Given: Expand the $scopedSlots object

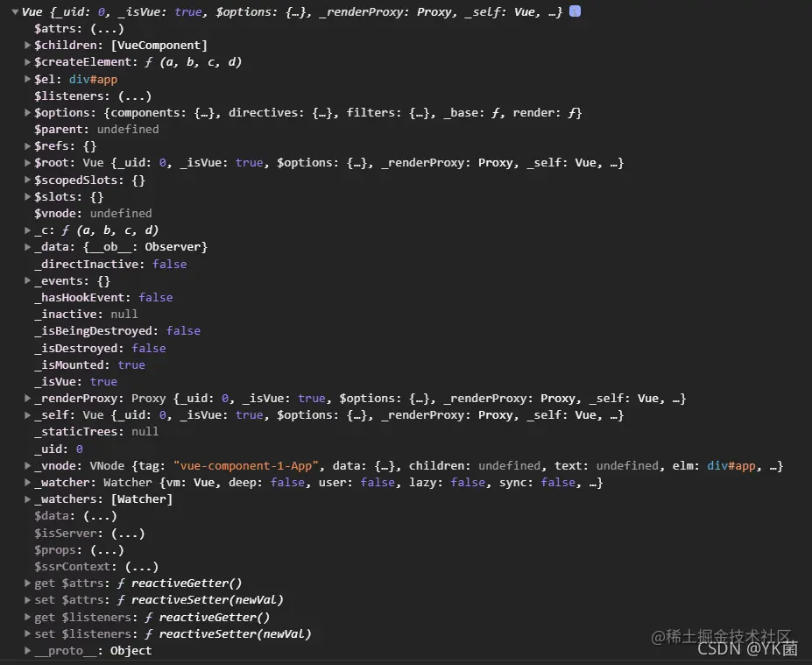Looking at the screenshot, I should tap(27, 180).
